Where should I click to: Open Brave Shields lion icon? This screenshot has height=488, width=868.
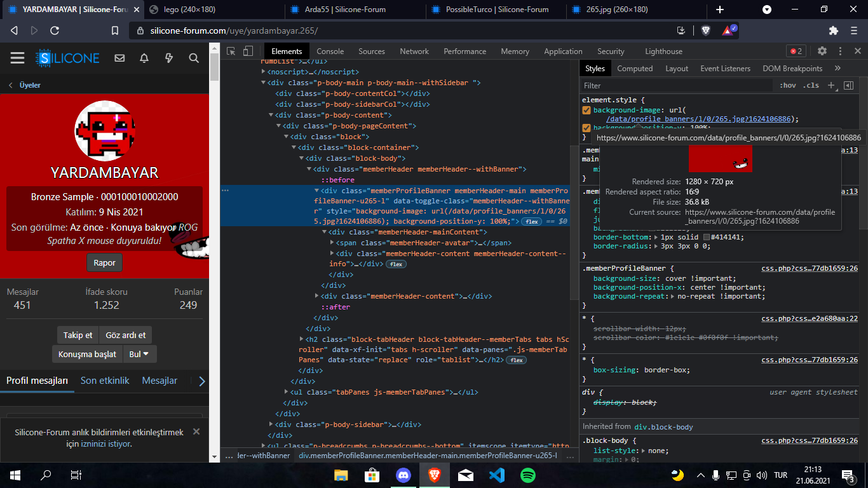tap(706, 30)
